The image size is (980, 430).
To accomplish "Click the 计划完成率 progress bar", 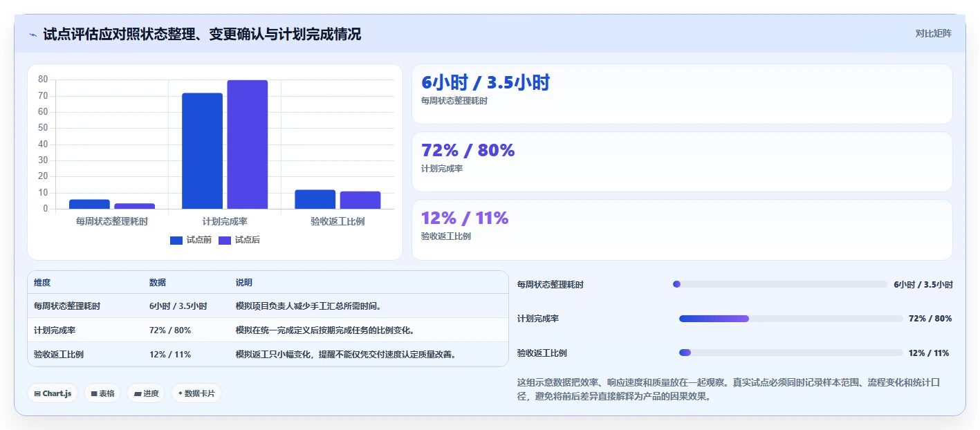I will pyautogui.click(x=791, y=319).
